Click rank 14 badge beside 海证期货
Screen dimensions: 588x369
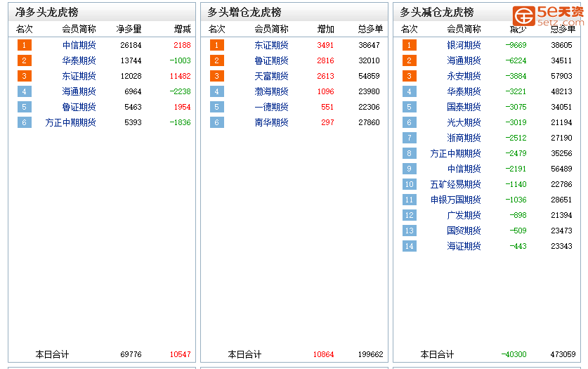coord(409,246)
